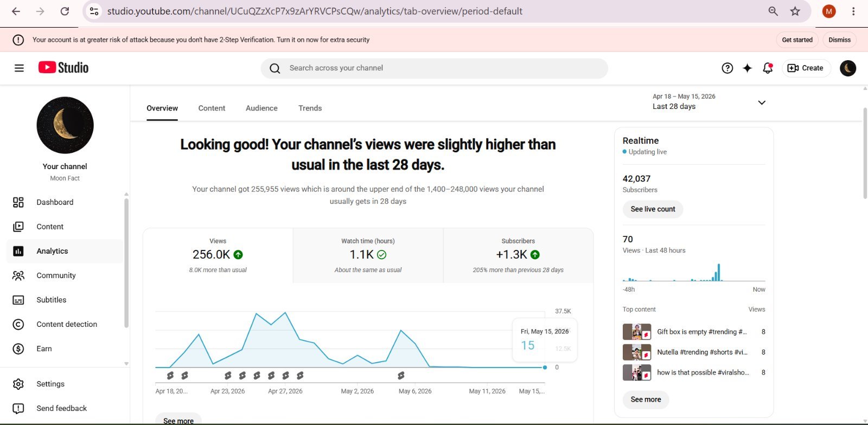
Task: Click See more in Realtime panel
Action: pos(646,400)
